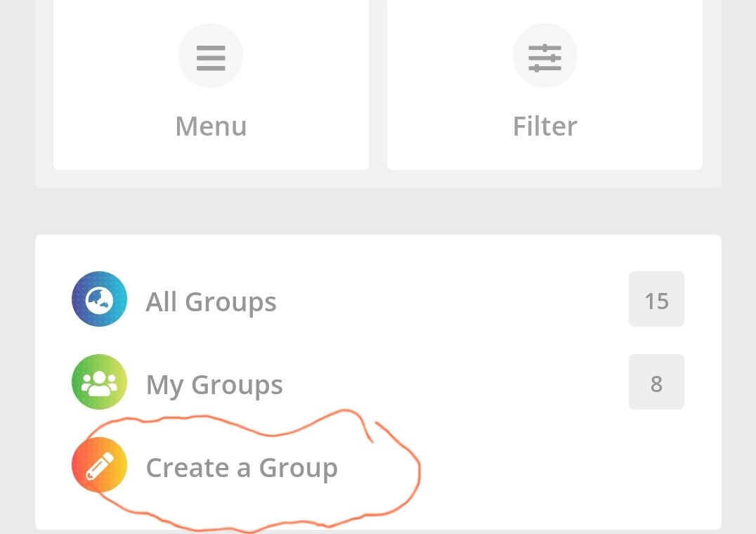
Task: Open My Groups link
Action: pos(214,385)
